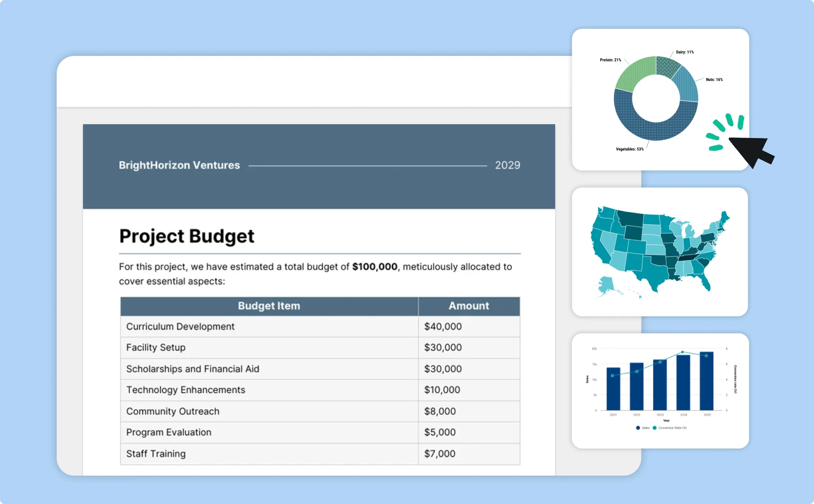Image resolution: width=814 pixels, height=504 pixels.
Task: Select the "Community Outreach" cell
Action: (269, 411)
